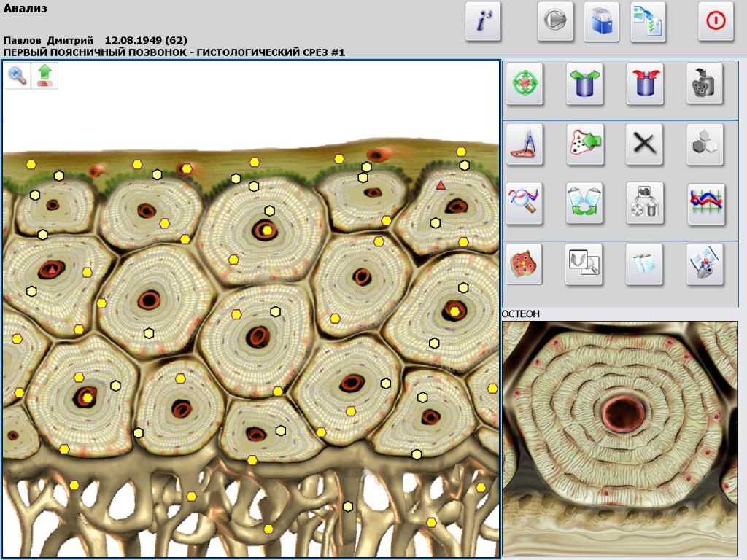Screen dimensions: 747x560
Task: Select the compass measurement tool
Action: coord(525,144)
